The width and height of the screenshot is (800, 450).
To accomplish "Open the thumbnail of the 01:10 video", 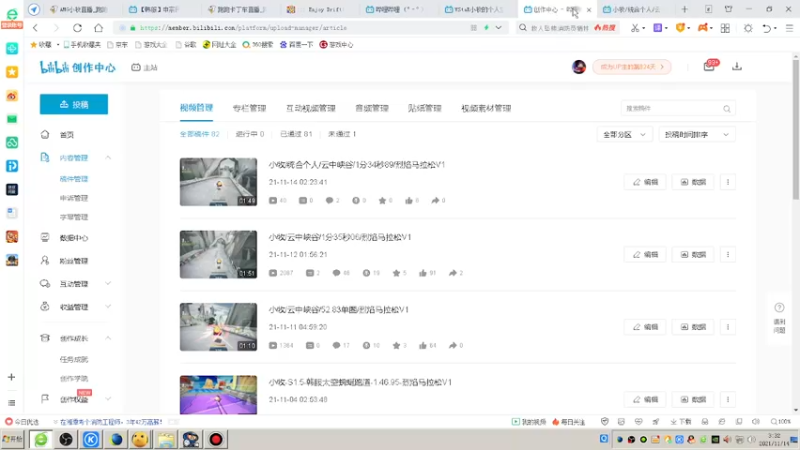I will 218,327.
